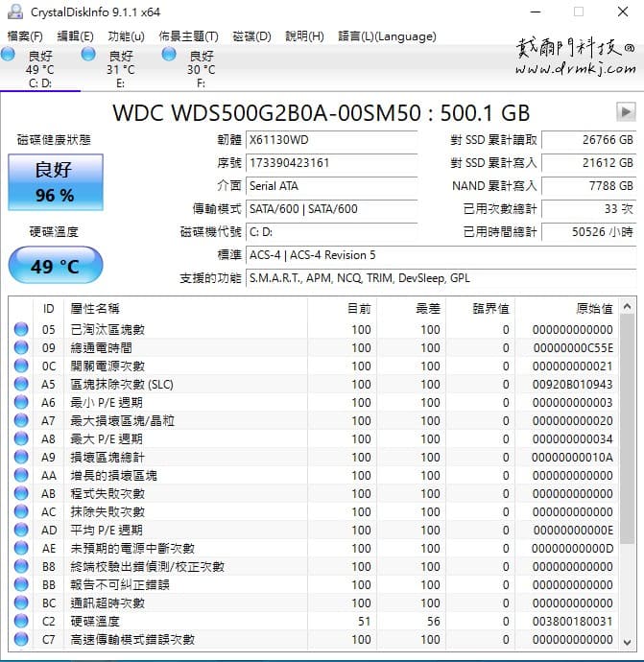The image size is (644, 662).
Task: Click the NAND writes value 7788 GB
Action: [x=588, y=186]
